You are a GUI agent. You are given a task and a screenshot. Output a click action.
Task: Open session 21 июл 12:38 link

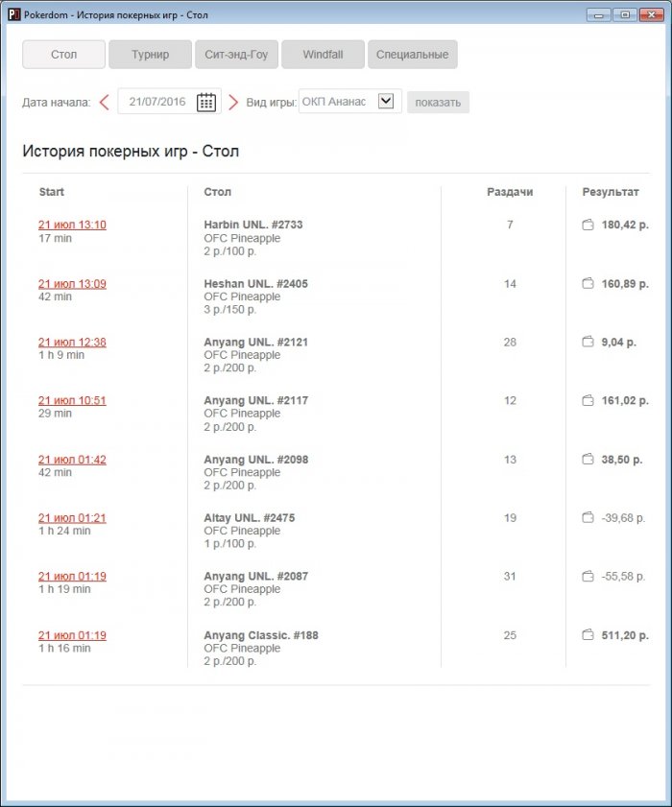click(x=72, y=343)
